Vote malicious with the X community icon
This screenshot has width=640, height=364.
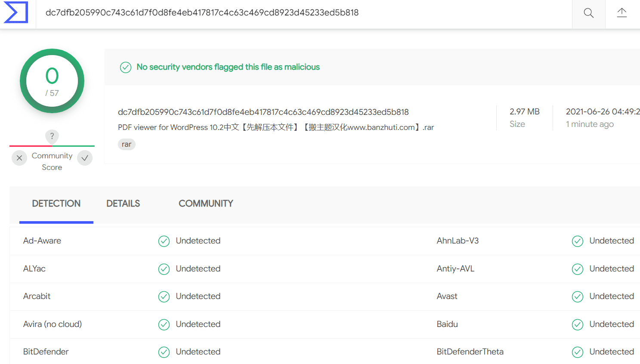19,158
